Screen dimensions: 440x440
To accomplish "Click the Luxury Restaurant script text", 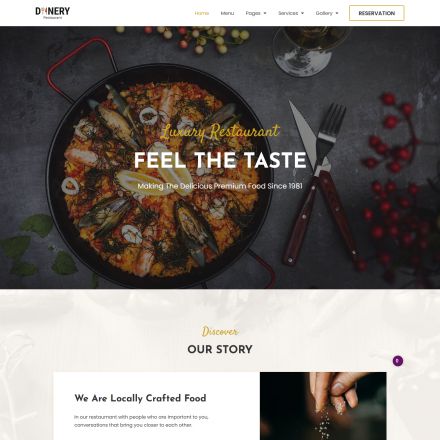I will 220,132.
